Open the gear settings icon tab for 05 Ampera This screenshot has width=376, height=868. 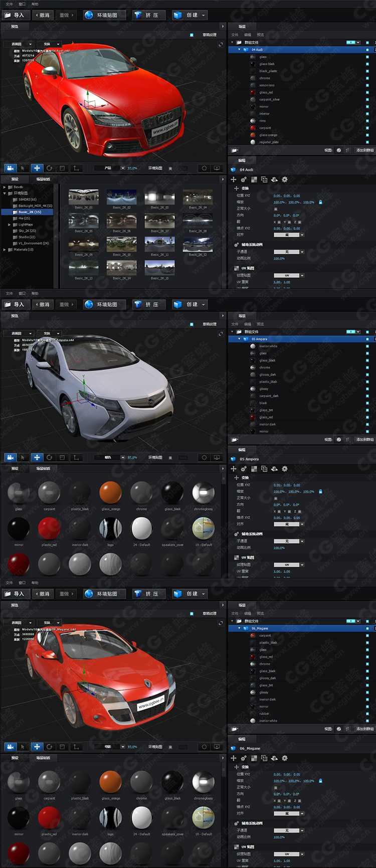click(x=285, y=468)
